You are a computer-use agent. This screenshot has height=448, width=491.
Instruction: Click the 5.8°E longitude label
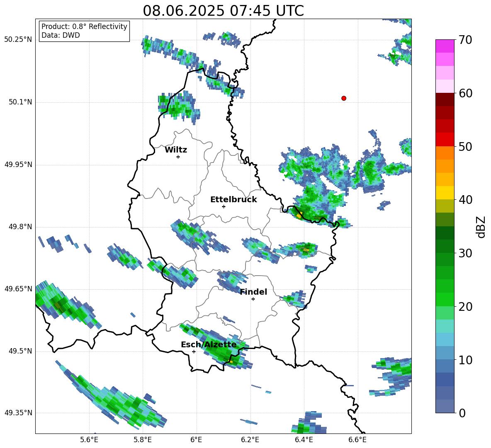pyautogui.click(x=143, y=440)
